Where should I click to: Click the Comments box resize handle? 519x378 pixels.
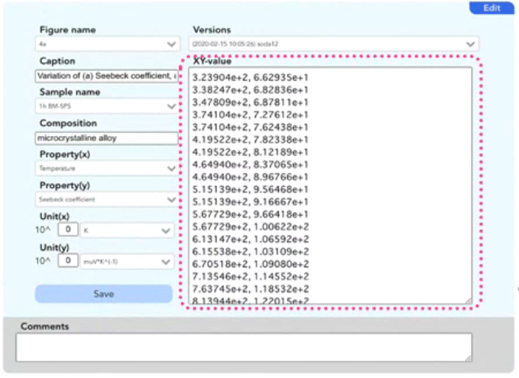click(468, 358)
